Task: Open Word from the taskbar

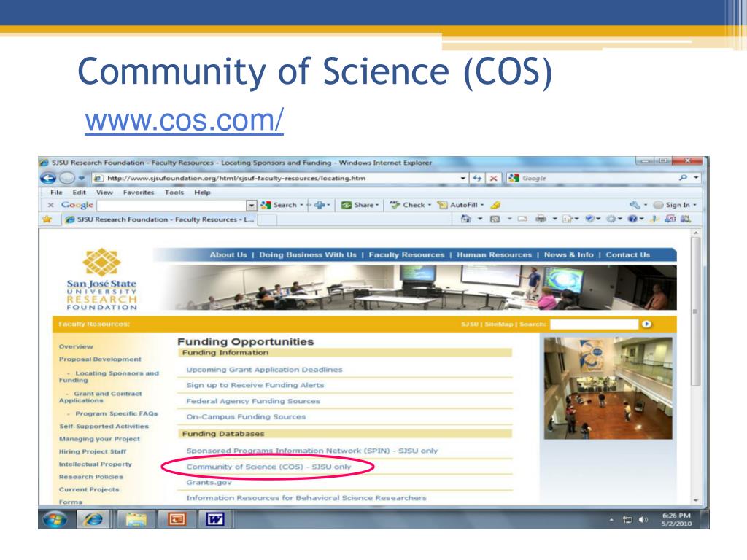Action: pos(214,519)
